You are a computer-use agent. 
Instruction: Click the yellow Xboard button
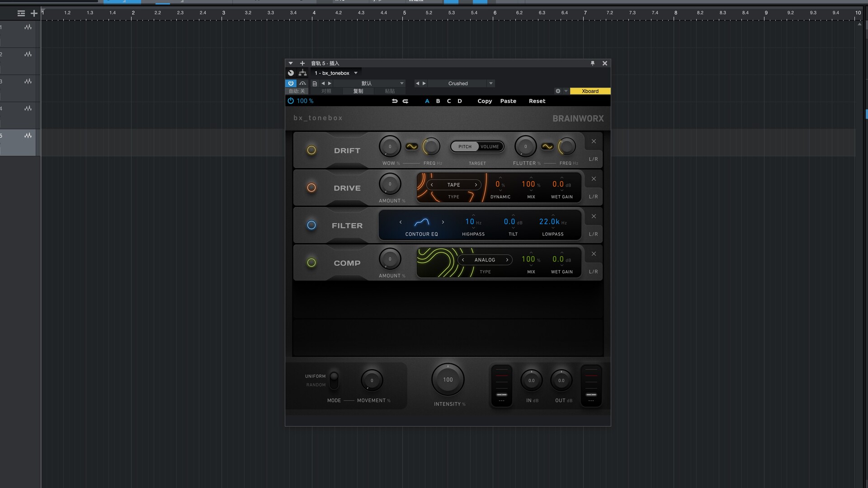[x=590, y=91]
